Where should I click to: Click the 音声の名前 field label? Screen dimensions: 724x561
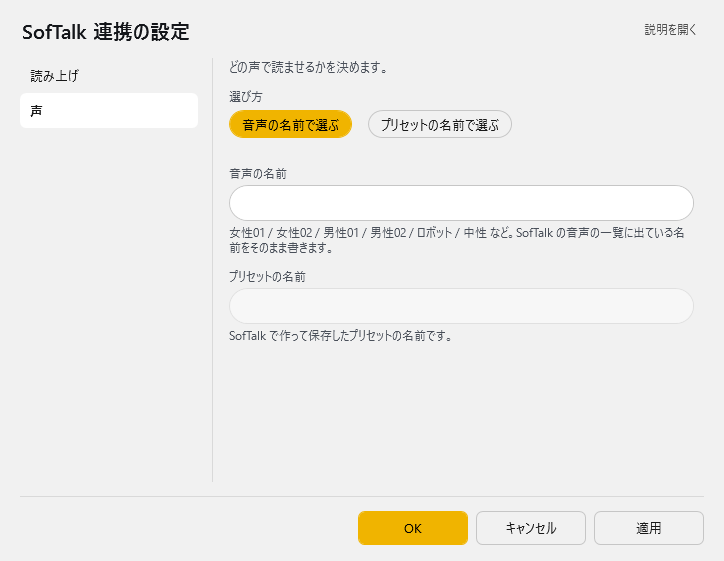258,174
